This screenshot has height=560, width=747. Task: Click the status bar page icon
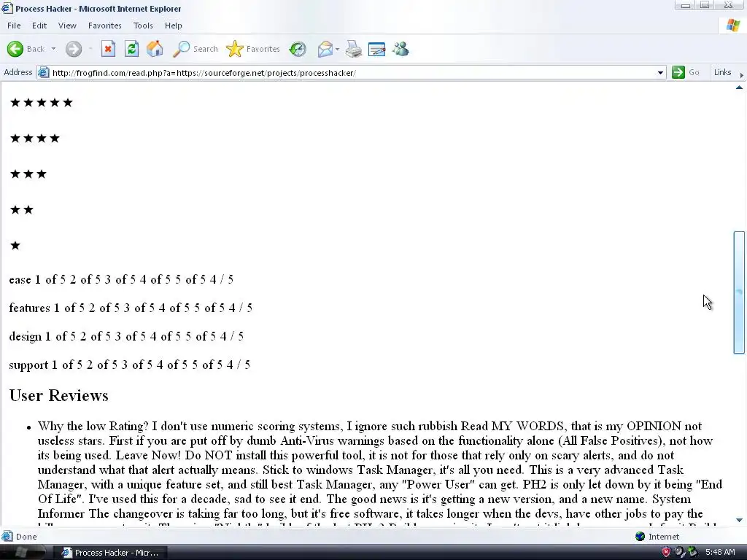coord(7,537)
